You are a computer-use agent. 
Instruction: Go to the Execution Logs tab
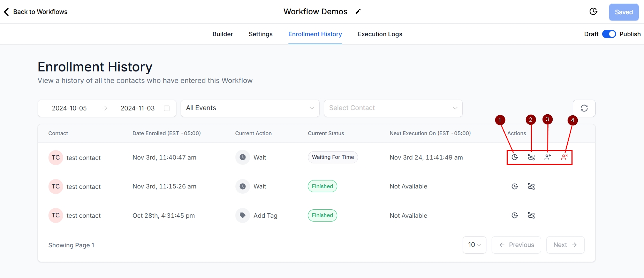pyautogui.click(x=380, y=34)
